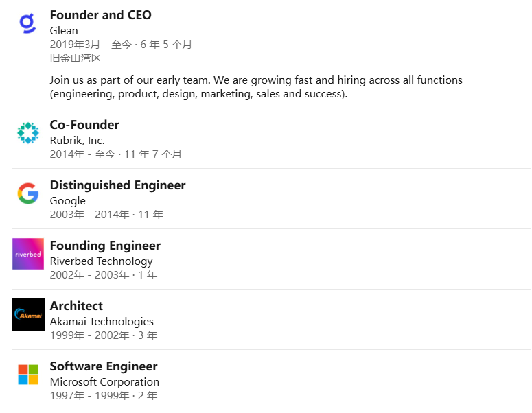Open the Founder and CEO title
This screenshot has width=532, height=413.
pos(100,15)
